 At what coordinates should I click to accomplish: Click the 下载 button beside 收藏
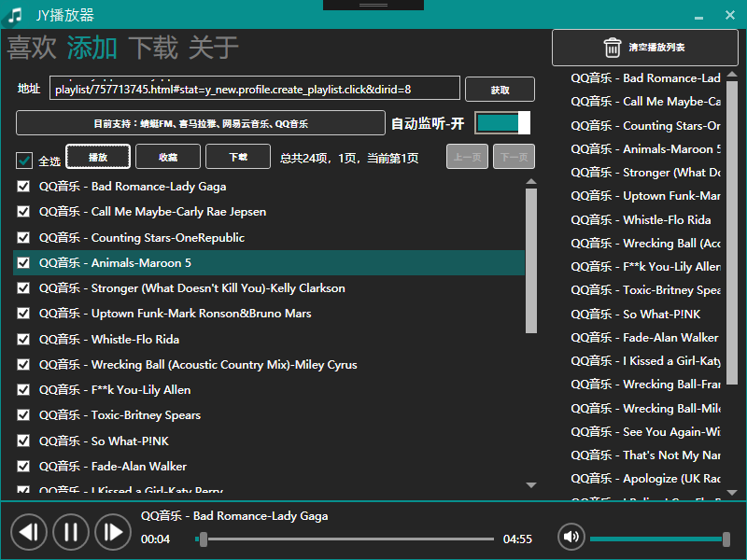pyautogui.click(x=238, y=157)
